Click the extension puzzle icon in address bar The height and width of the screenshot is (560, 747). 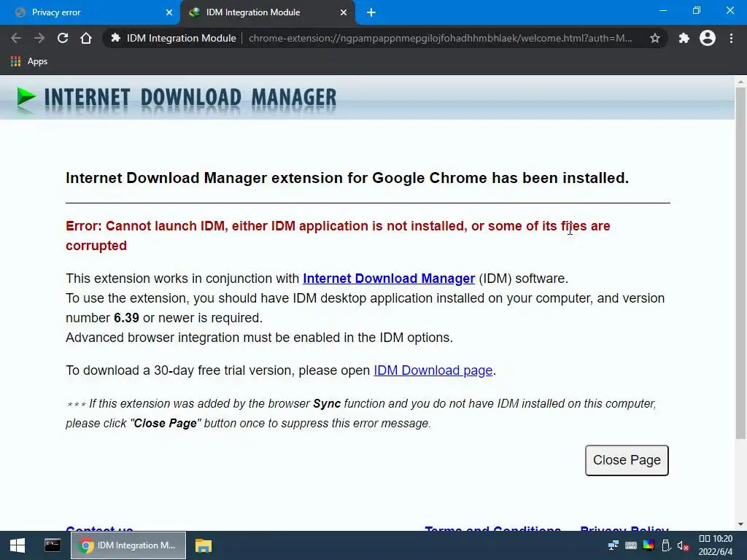(115, 38)
